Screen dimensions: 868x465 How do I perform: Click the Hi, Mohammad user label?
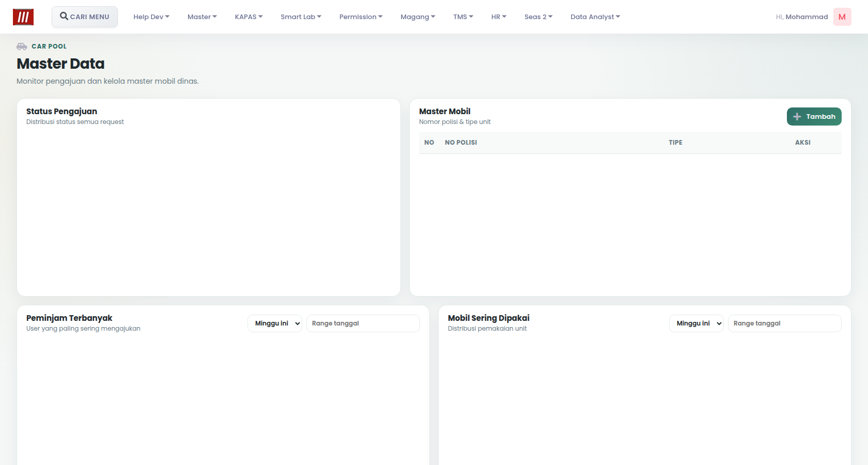[802, 17]
